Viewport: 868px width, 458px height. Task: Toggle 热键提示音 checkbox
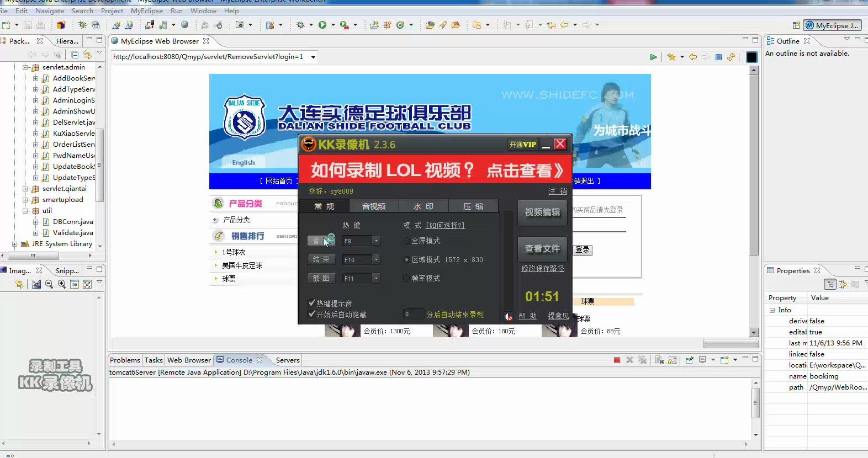point(311,303)
